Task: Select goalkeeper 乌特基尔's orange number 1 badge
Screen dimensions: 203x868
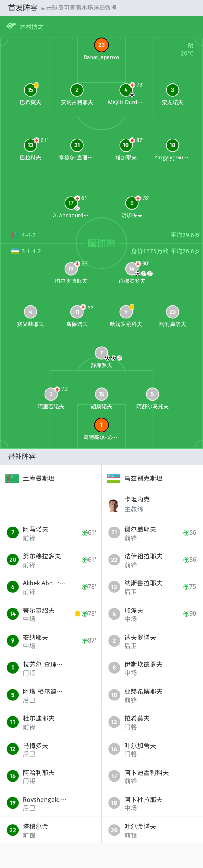Action: [x=101, y=425]
